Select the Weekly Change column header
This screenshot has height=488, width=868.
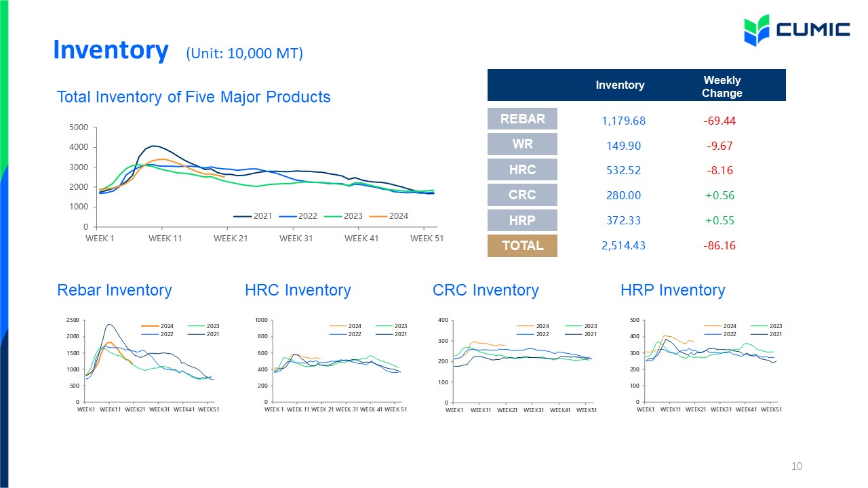pos(722,87)
